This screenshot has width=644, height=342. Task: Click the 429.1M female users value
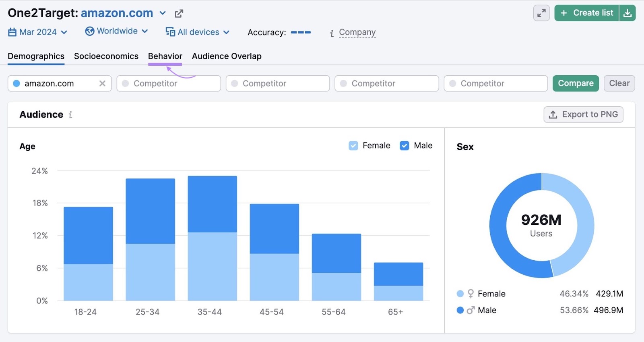(609, 294)
